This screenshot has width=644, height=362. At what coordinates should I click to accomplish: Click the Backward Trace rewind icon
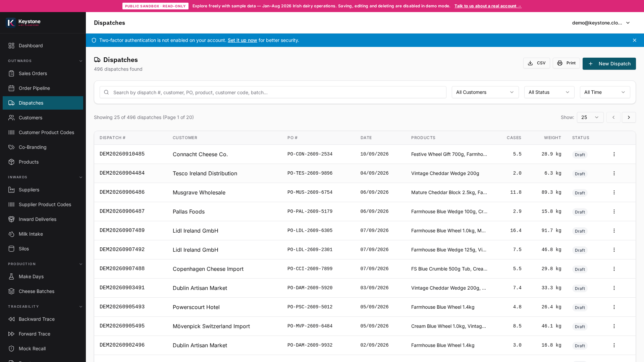11,319
